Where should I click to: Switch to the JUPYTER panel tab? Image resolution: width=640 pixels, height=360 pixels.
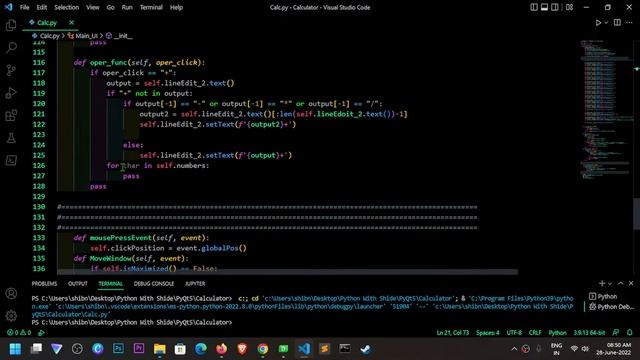tap(195, 284)
